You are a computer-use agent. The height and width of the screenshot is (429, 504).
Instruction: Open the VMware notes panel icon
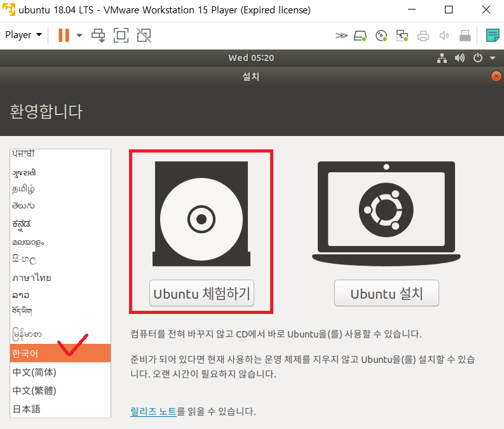click(493, 36)
